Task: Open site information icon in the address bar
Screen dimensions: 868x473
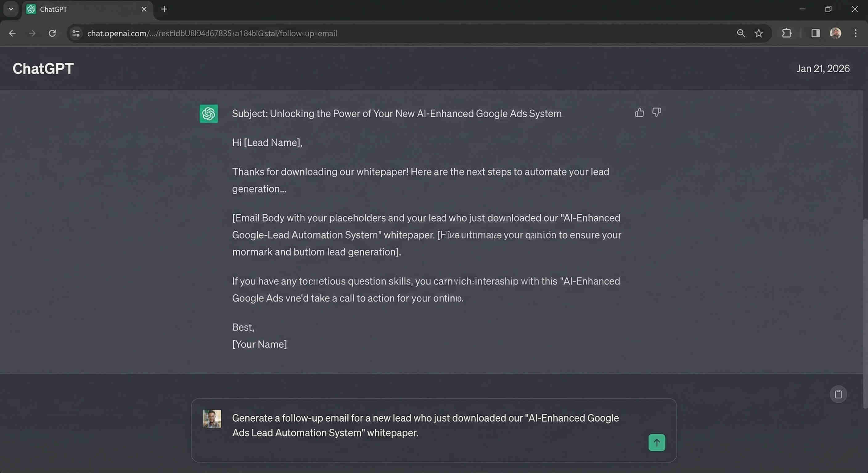Action: click(x=76, y=33)
